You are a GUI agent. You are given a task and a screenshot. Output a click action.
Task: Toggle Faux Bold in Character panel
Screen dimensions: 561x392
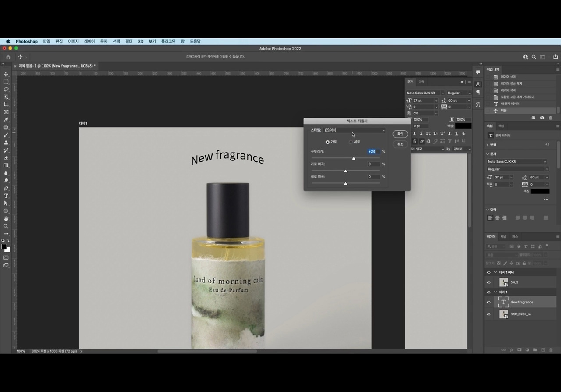[x=415, y=133]
